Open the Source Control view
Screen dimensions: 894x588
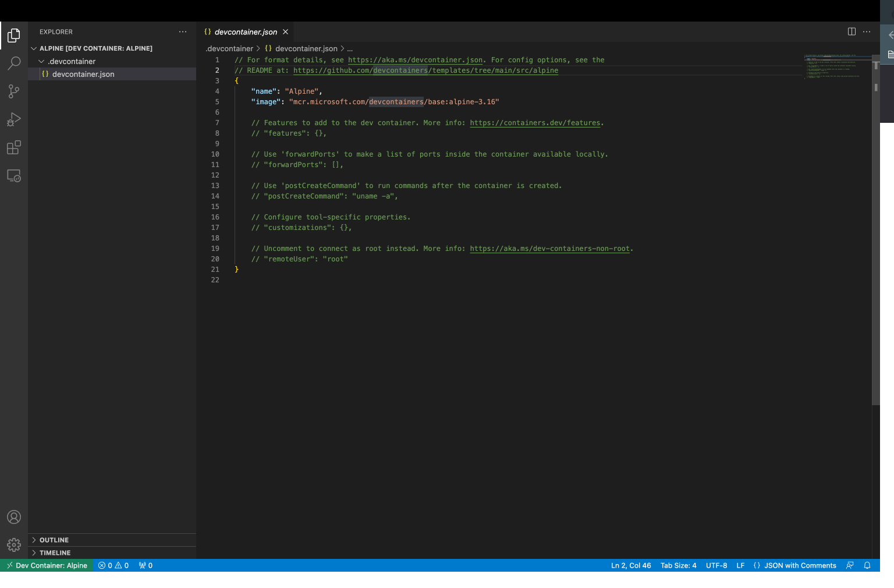tap(14, 91)
